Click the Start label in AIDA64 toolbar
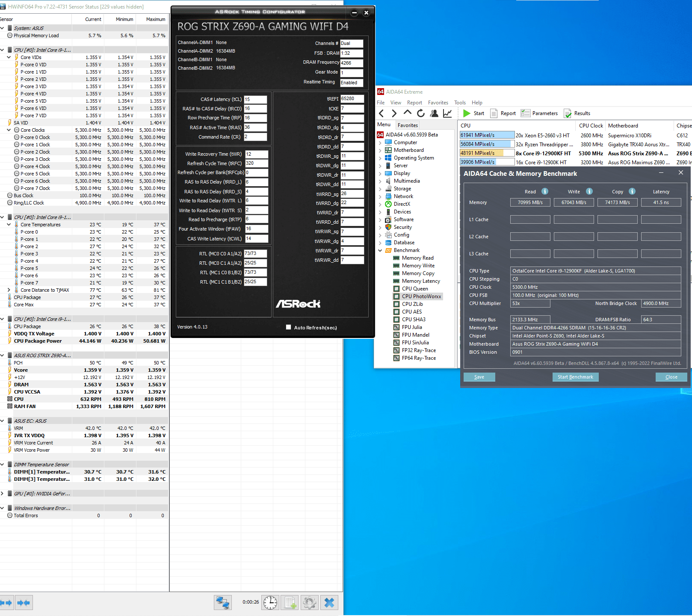This screenshot has height=616, width=692. 479,113
